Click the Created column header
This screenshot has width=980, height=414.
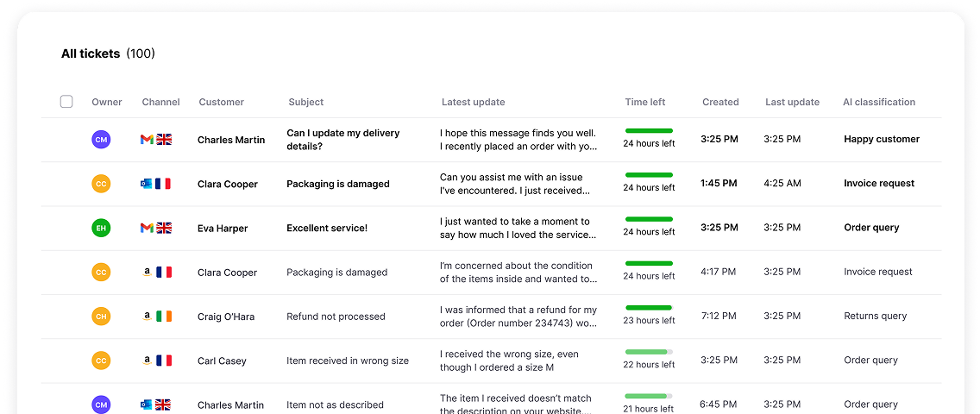coord(720,102)
